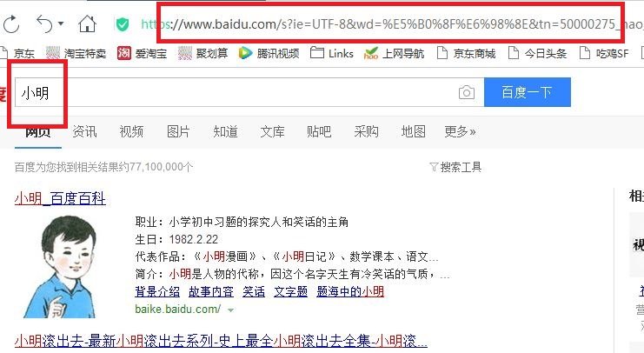The image size is (644, 353).
Task: Open the 搜索工具 filter
Action: (455, 167)
